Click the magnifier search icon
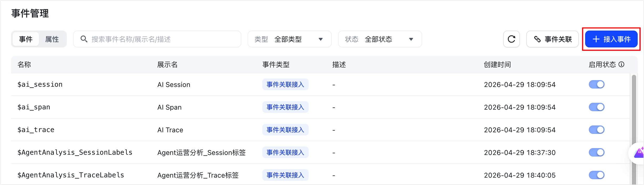 click(x=84, y=39)
